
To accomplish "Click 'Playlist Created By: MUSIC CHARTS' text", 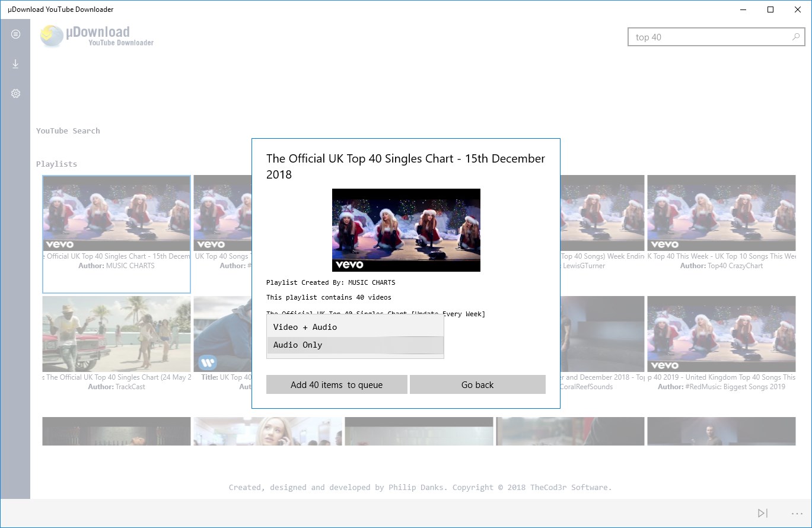I will point(330,282).
